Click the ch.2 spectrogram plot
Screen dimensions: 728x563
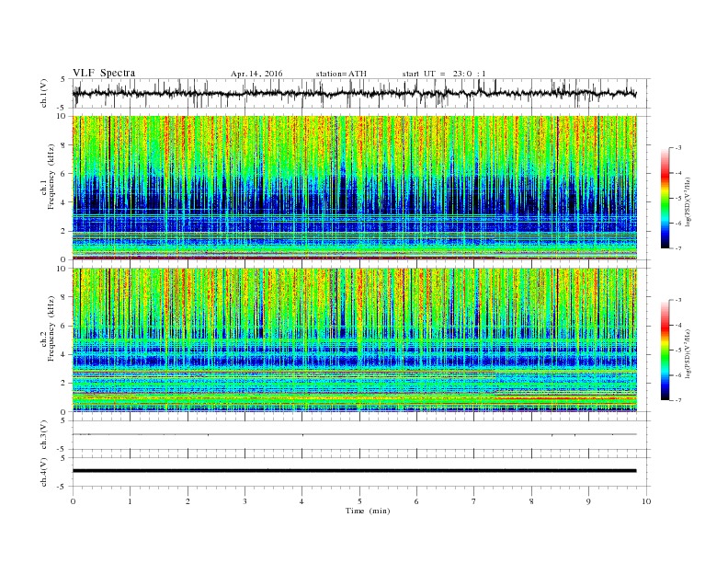[x=355, y=340]
